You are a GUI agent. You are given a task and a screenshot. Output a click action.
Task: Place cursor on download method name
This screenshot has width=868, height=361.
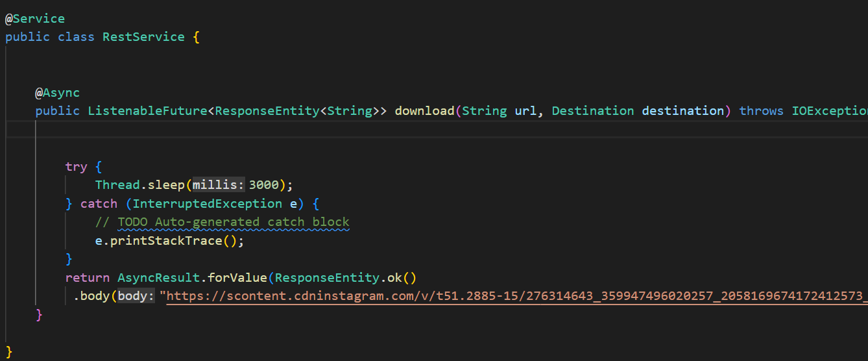coord(424,111)
